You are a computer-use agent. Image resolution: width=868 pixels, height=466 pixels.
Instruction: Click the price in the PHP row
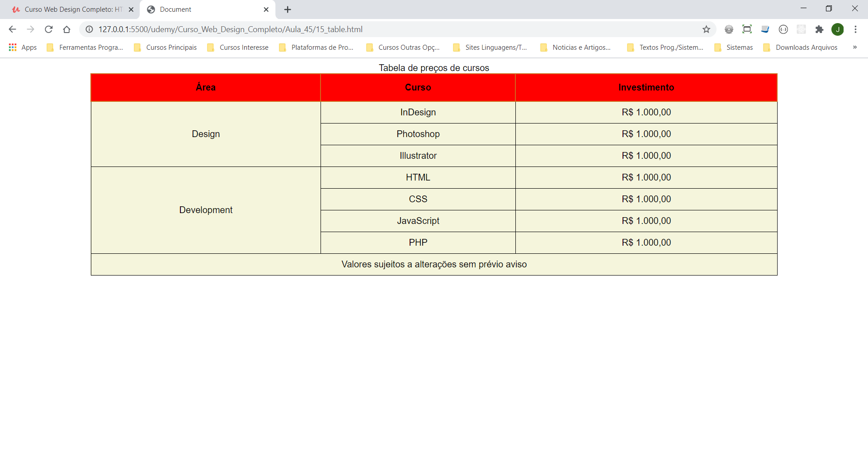[x=646, y=243]
